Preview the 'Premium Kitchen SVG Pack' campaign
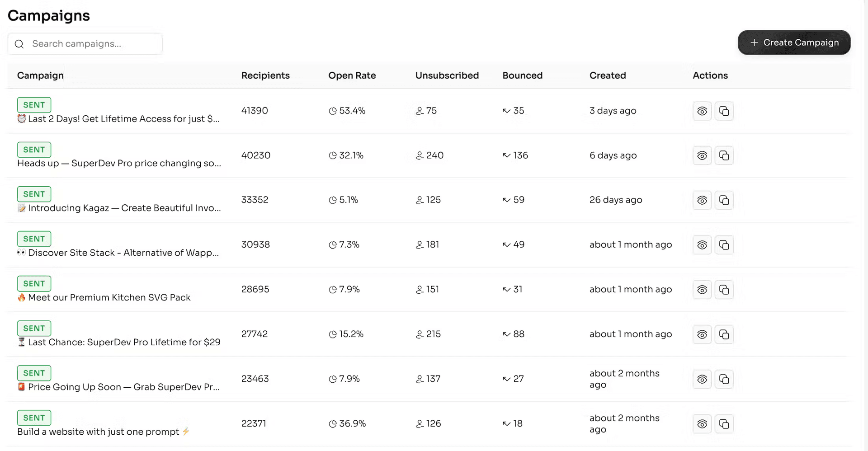 click(x=702, y=290)
